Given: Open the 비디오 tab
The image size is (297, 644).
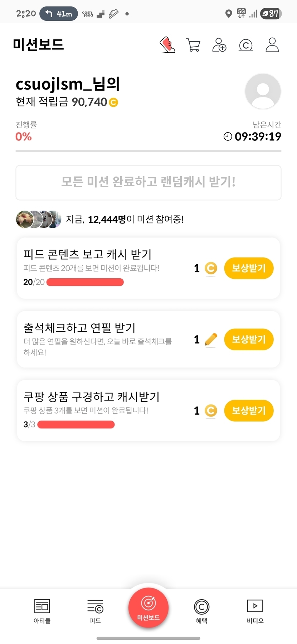Looking at the screenshot, I should click(255, 611).
